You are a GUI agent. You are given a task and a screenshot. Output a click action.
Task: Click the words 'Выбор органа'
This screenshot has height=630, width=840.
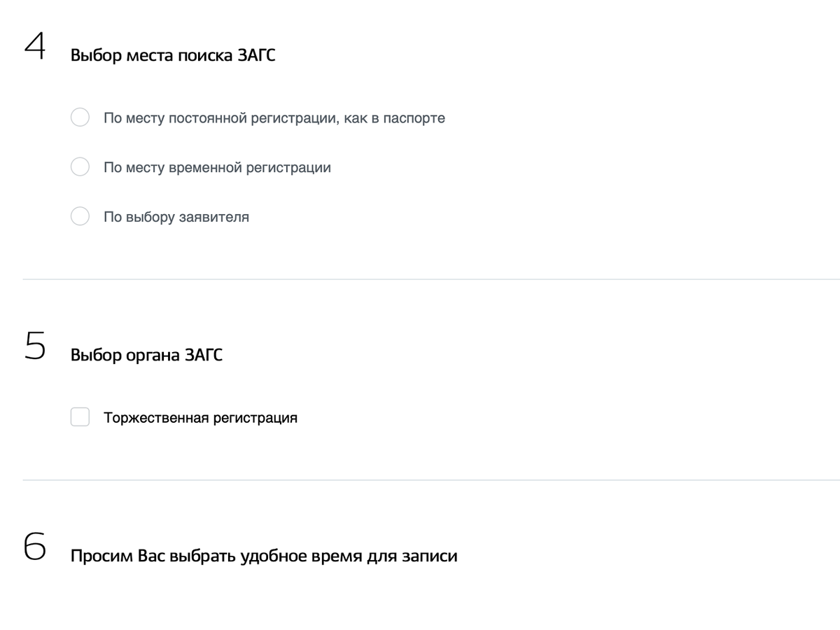(125, 355)
